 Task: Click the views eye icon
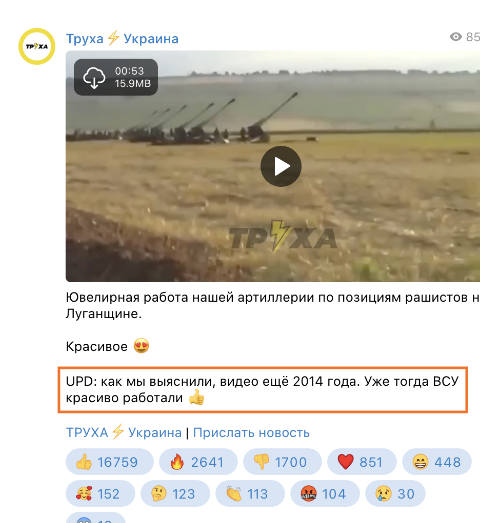456,36
